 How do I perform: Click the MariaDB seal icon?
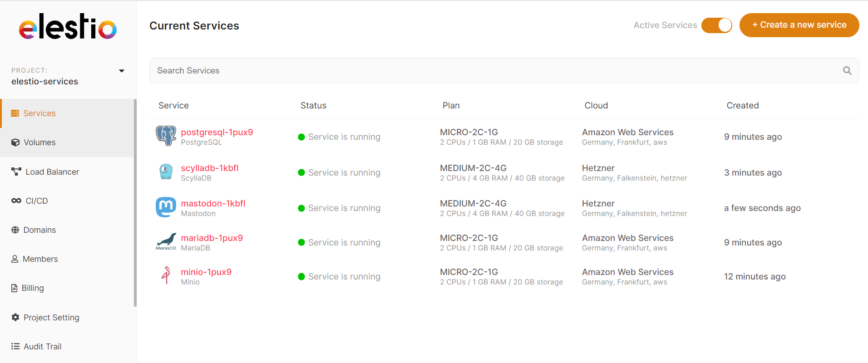166,241
